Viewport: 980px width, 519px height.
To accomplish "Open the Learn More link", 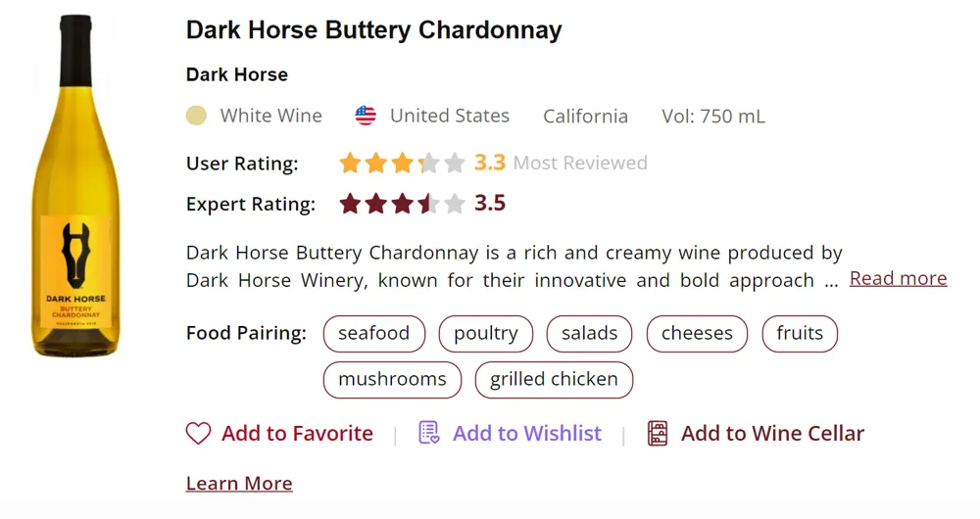I will coord(239,484).
